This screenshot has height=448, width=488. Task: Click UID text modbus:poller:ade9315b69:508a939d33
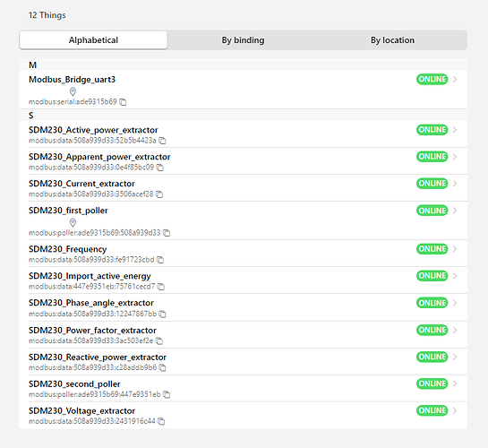[95, 233]
